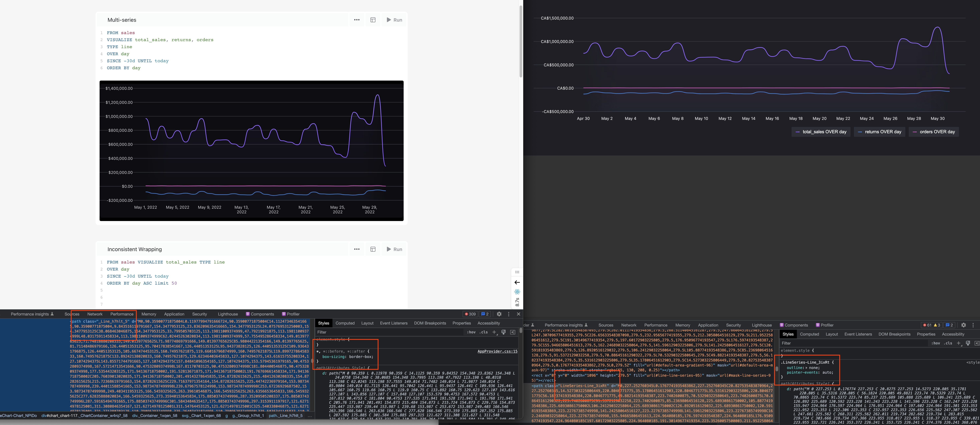980x425 pixels.
Task: Toggle .cls class editor in right DevTools
Action: 948,343
